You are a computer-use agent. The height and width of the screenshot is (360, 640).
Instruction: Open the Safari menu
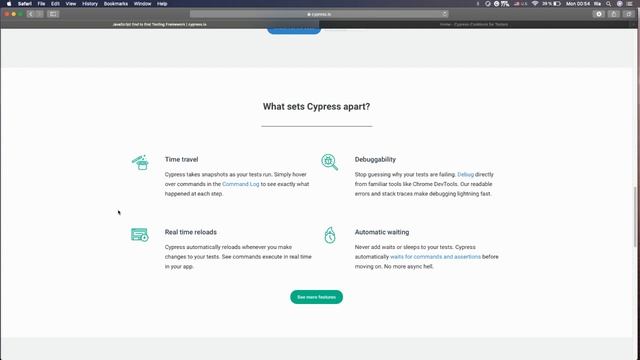25,4
